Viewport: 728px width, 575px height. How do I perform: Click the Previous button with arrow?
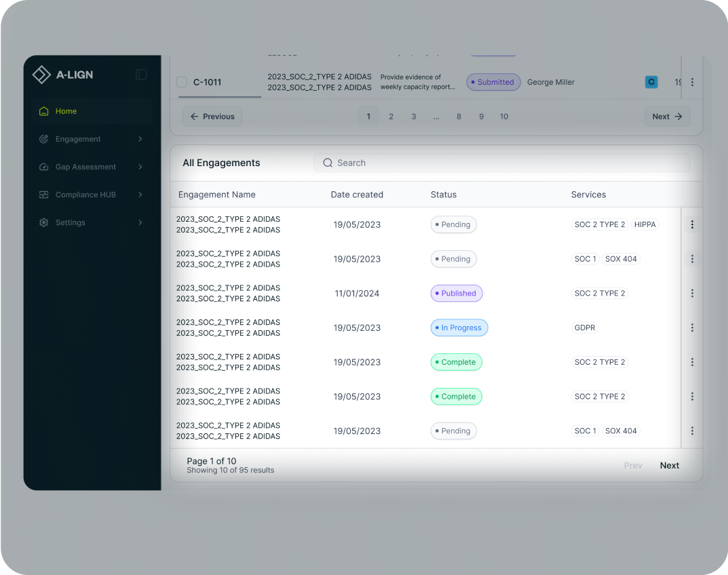coord(212,117)
